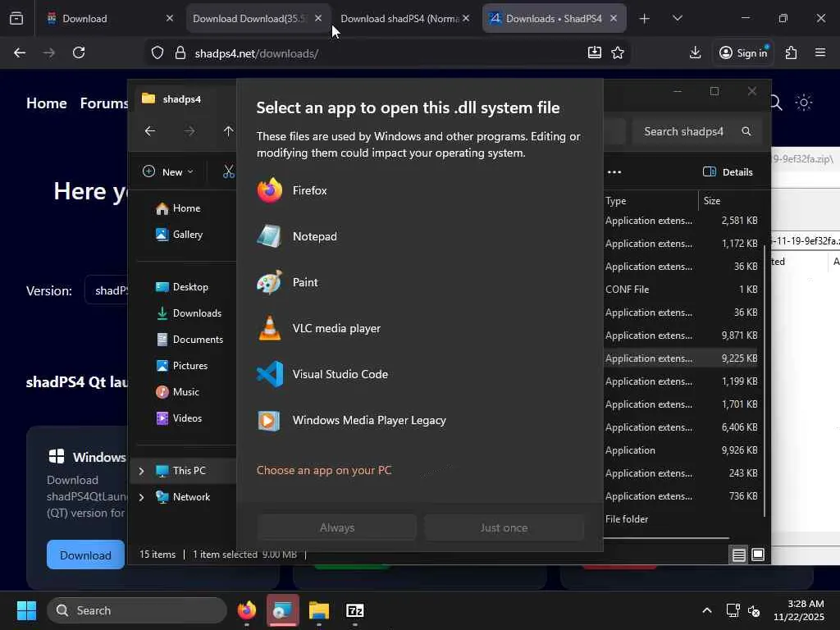
Task: Go back in File Explorer shadps4 window
Action: coord(150,131)
